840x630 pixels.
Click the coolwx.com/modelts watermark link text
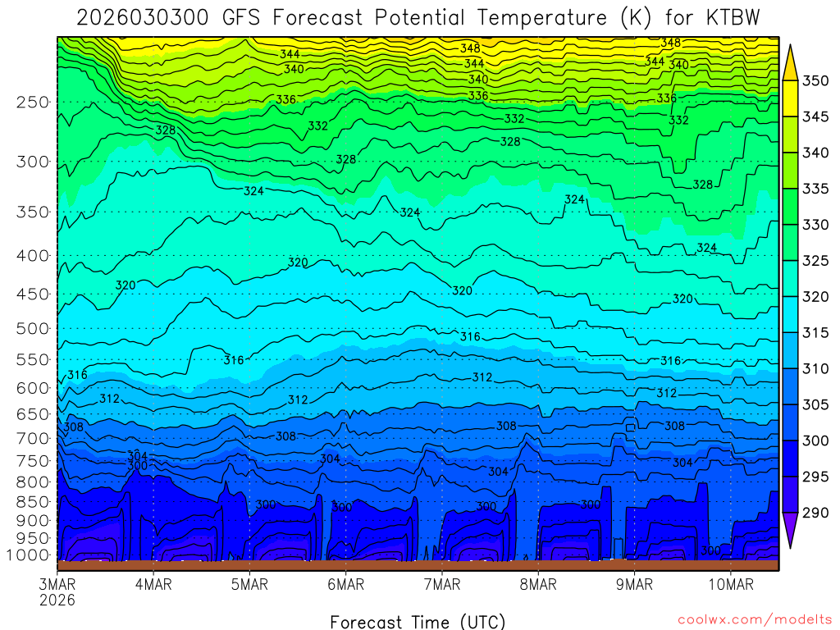pyautogui.click(x=755, y=620)
